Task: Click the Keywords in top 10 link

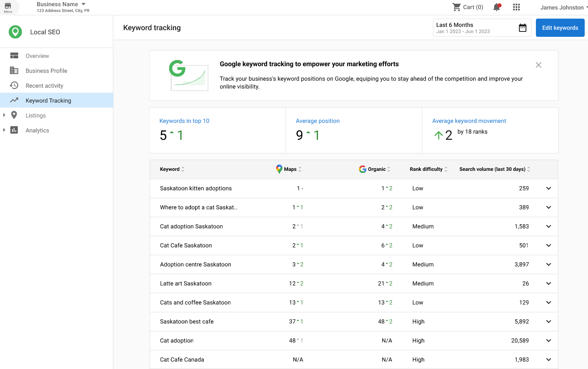Action: (184, 121)
